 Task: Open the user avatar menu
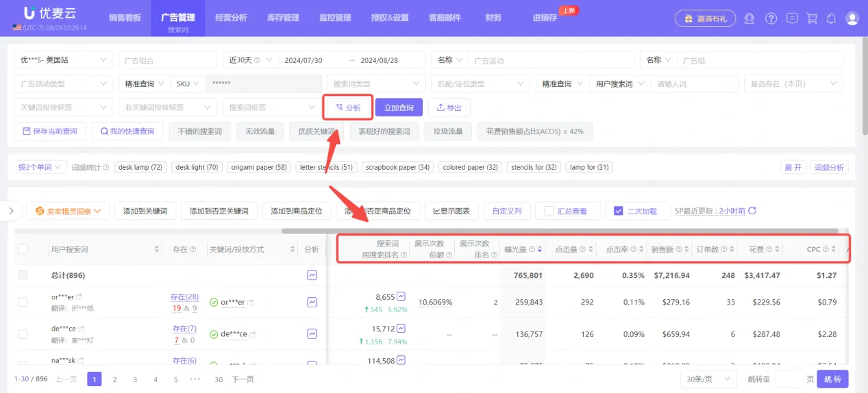pos(852,18)
